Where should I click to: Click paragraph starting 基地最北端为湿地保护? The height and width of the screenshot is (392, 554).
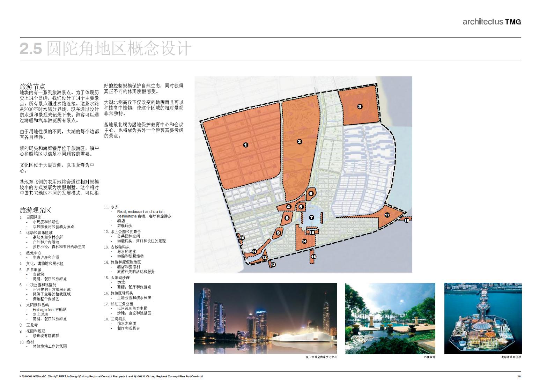[143, 130]
